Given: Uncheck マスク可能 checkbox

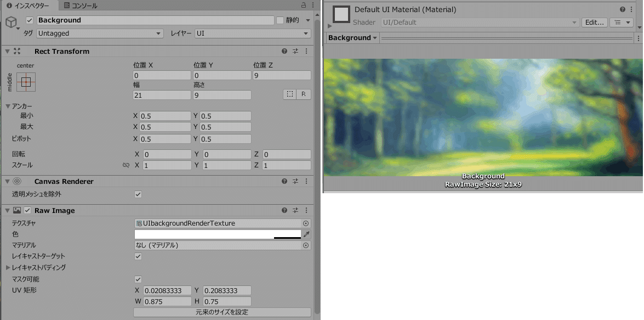Looking at the screenshot, I should 139,279.
